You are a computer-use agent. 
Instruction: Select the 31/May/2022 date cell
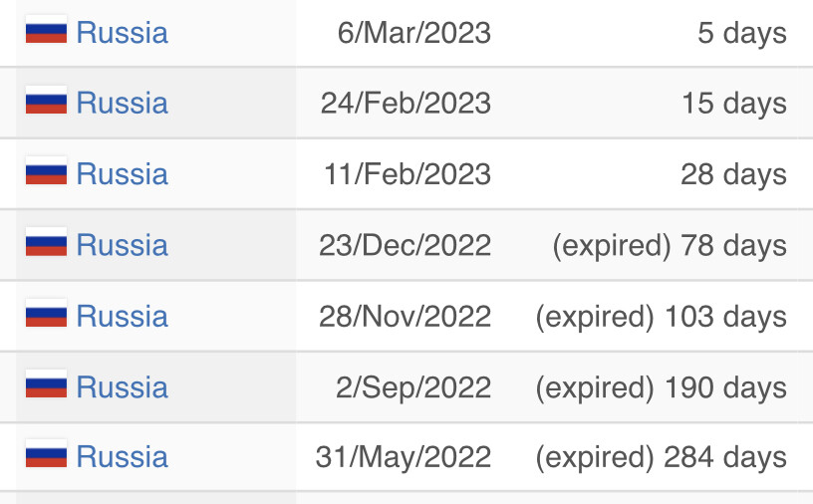tap(403, 458)
